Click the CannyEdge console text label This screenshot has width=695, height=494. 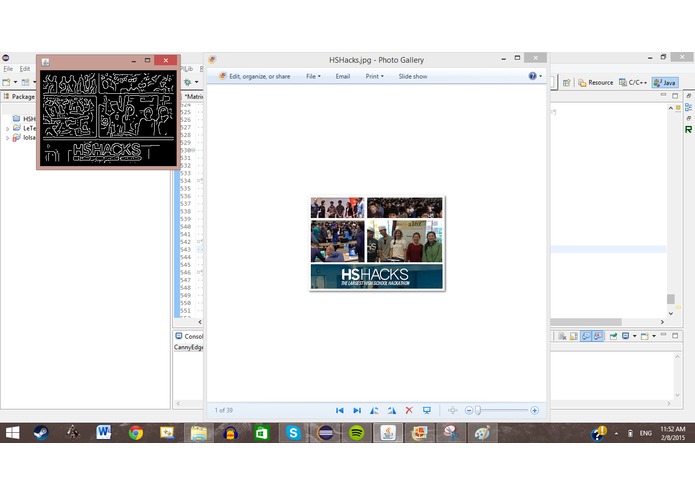point(188,347)
